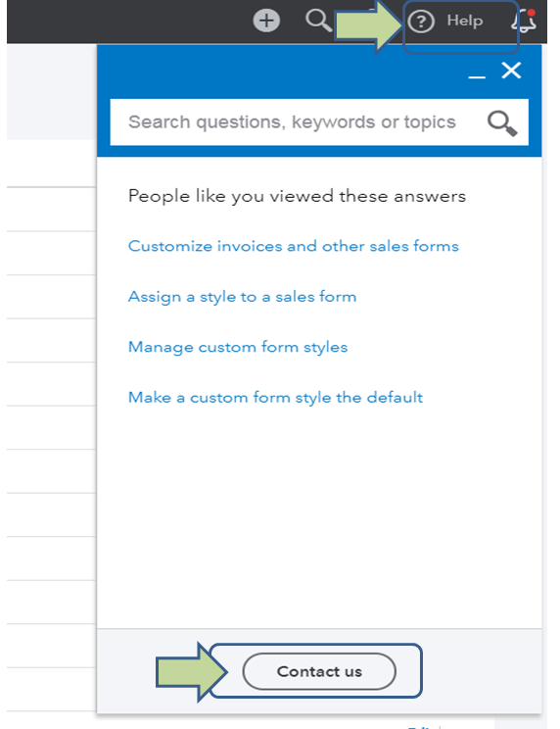Click the red notification badge dot

(x=532, y=13)
